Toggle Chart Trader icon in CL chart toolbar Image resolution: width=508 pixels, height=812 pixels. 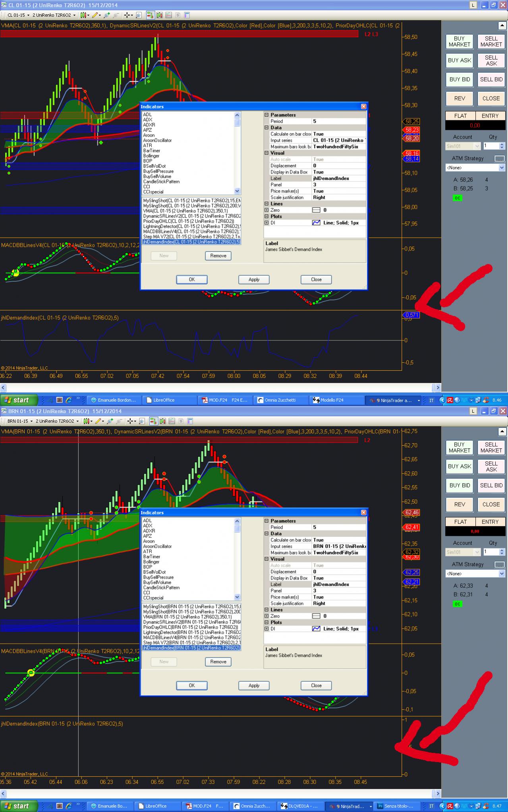pyautogui.click(x=150, y=15)
